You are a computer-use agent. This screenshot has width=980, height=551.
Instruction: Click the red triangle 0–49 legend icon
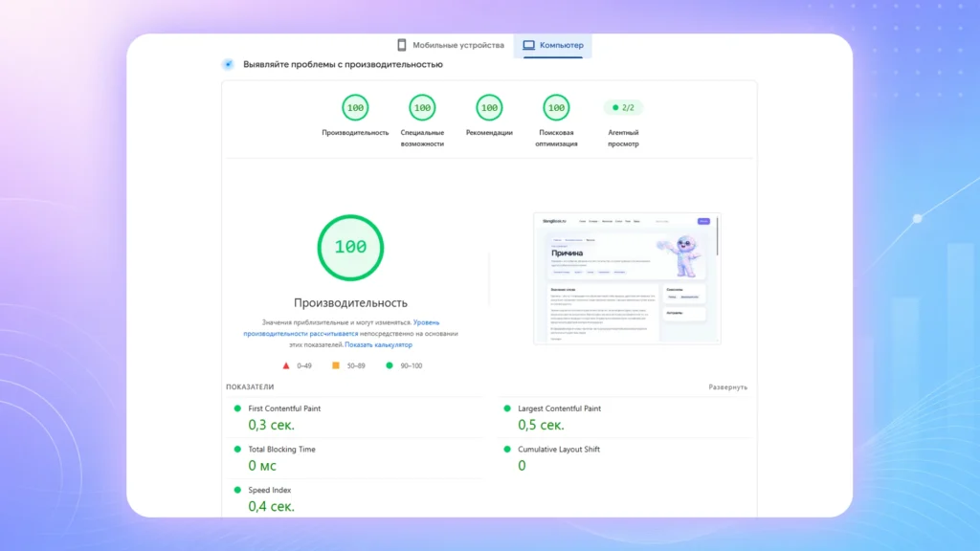[286, 366]
